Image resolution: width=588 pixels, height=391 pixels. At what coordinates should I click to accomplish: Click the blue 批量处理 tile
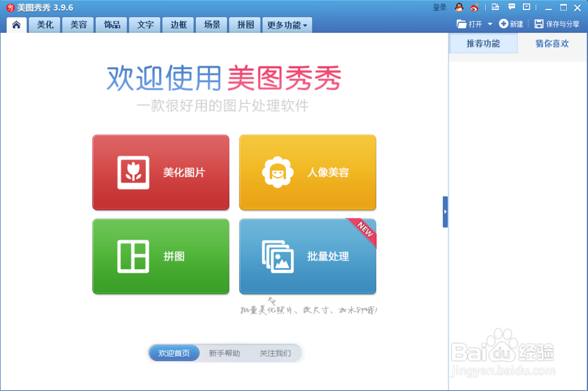(308, 256)
